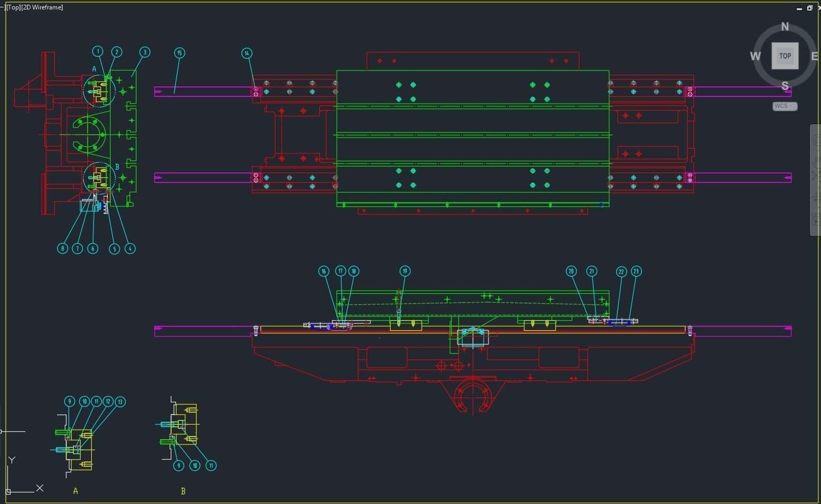This screenshot has height=504, width=821.
Task: Open the [Top] view controls menu
Action: [x=13, y=7]
